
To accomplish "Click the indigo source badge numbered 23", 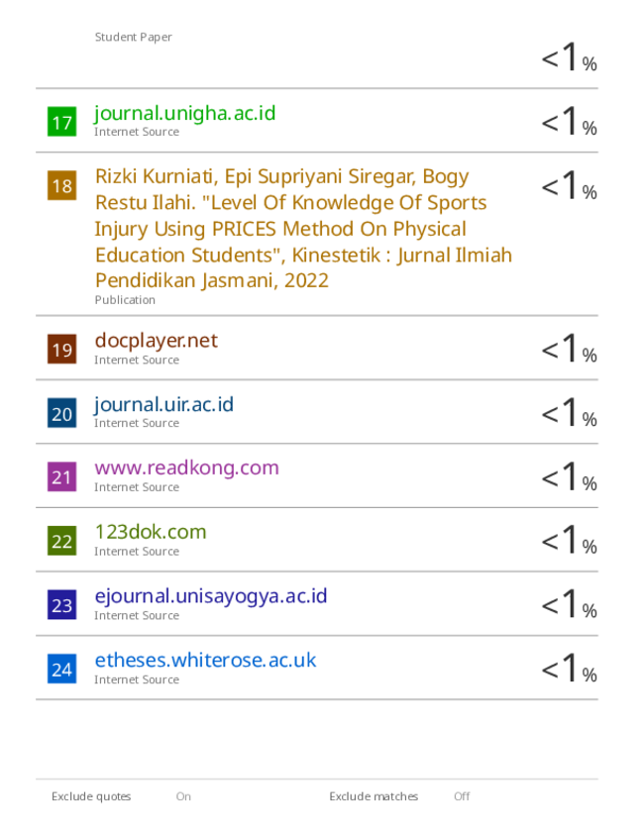I will tap(61, 604).
